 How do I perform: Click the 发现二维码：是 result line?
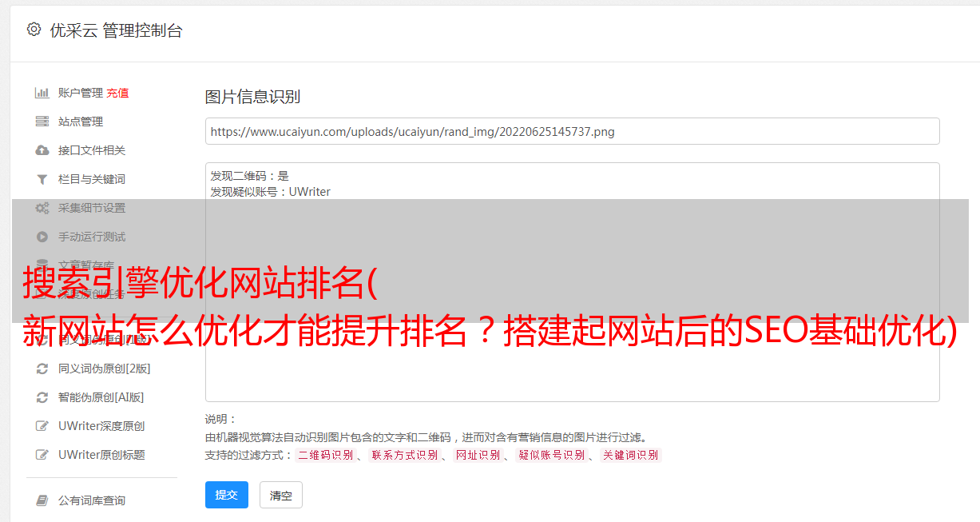click(250, 176)
